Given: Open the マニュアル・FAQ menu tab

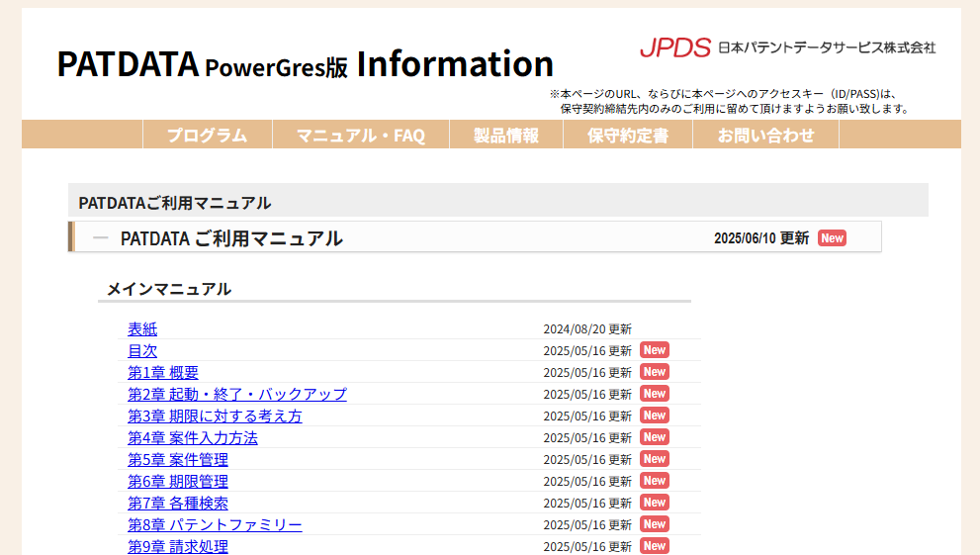Looking at the screenshot, I should 361,135.
